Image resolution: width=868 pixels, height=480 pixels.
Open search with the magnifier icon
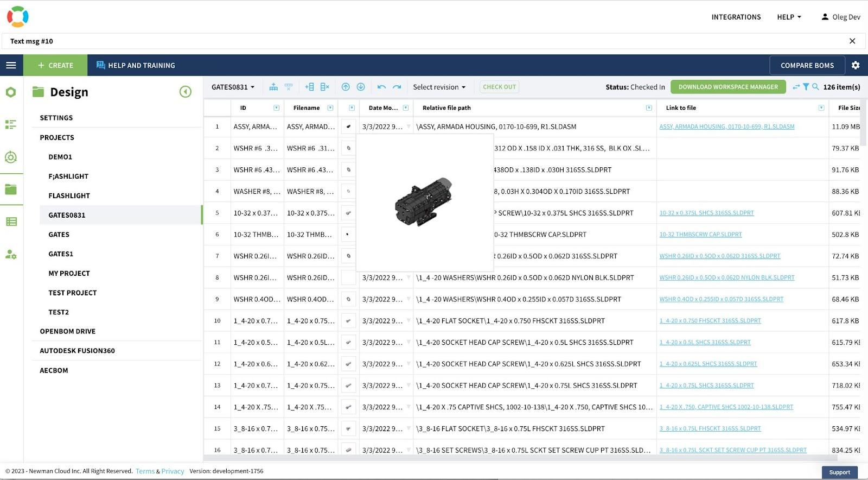[x=815, y=87]
